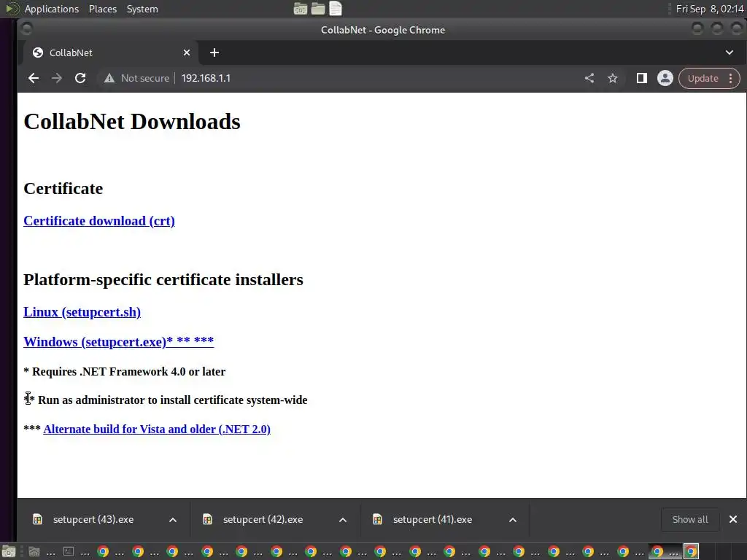Viewport: 747px width, 560px height.
Task: Click the clock showing Fri Sep 8
Action: (x=709, y=9)
